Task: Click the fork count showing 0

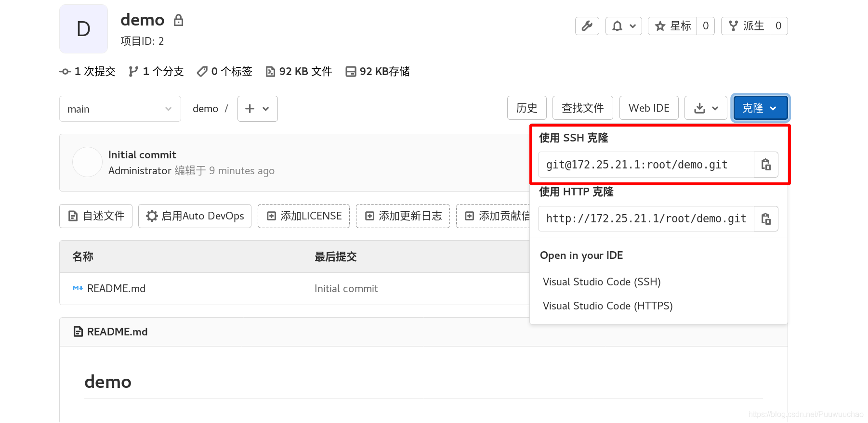Action: click(778, 26)
